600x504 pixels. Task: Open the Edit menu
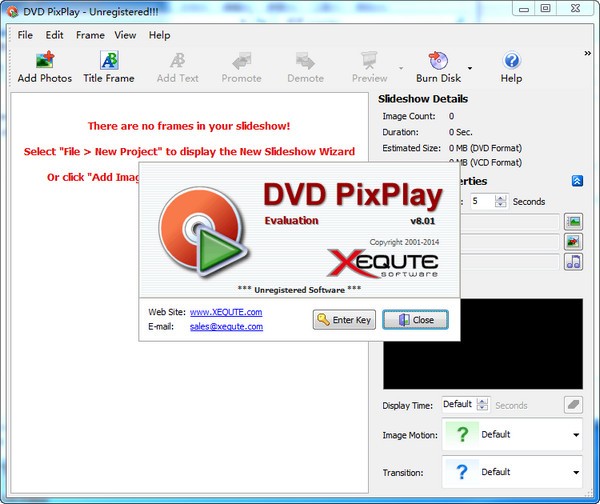[x=54, y=35]
